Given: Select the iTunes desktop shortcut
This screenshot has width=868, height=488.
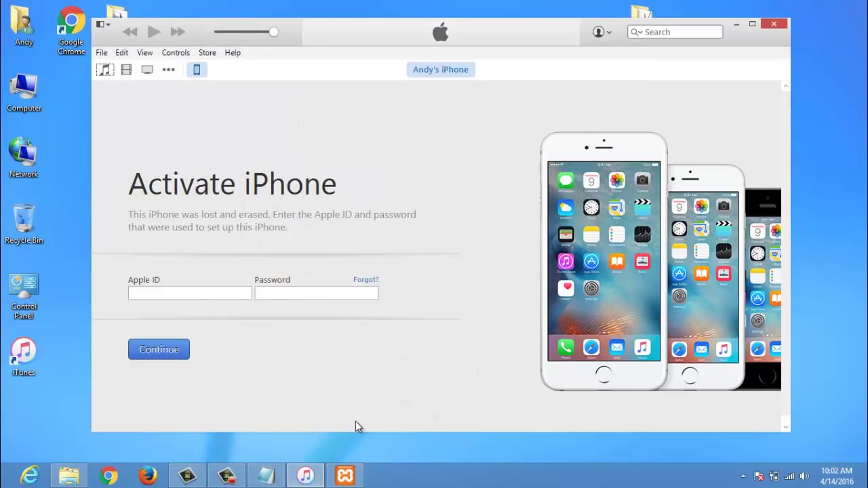Looking at the screenshot, I should point(24,357).
